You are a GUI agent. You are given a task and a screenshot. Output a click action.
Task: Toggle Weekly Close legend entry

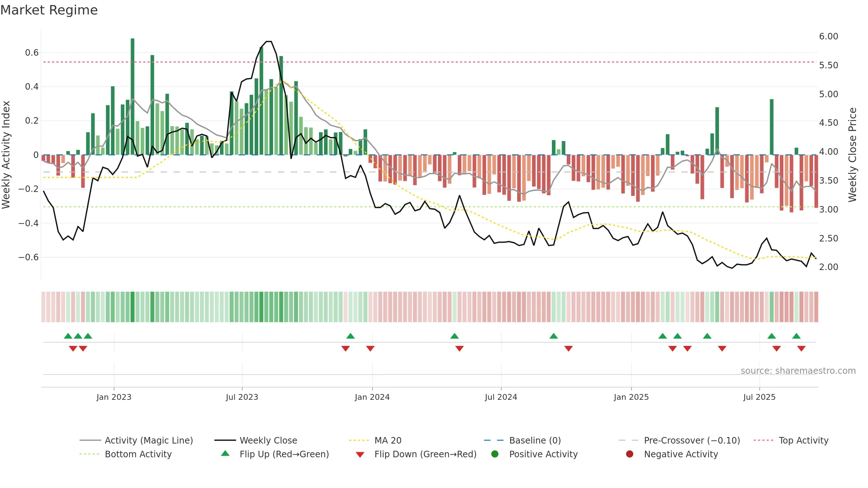click(256, 440)
